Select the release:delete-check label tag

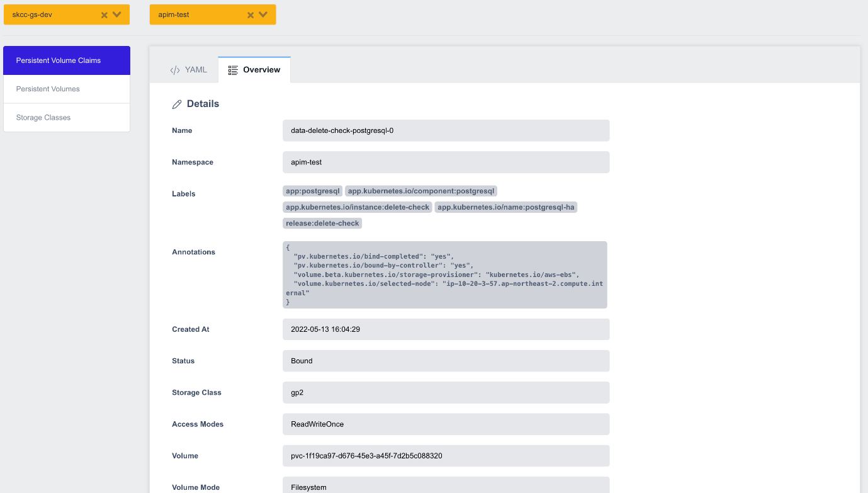[x=322, y=224]
